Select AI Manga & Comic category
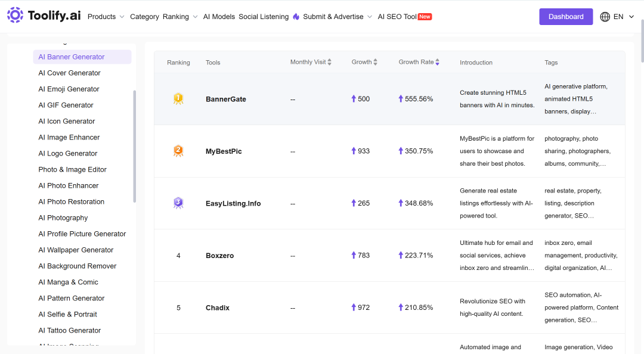The image size is (644, 354). click(68, 282)
